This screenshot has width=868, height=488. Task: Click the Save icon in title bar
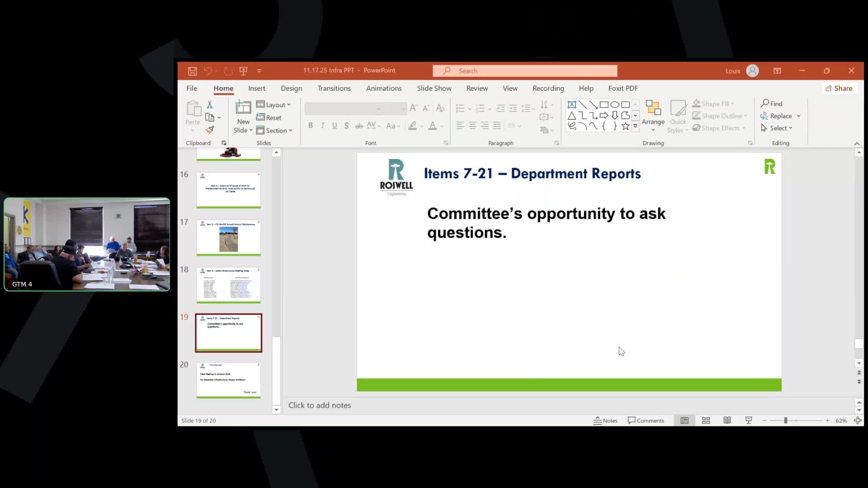click(193, 71)
